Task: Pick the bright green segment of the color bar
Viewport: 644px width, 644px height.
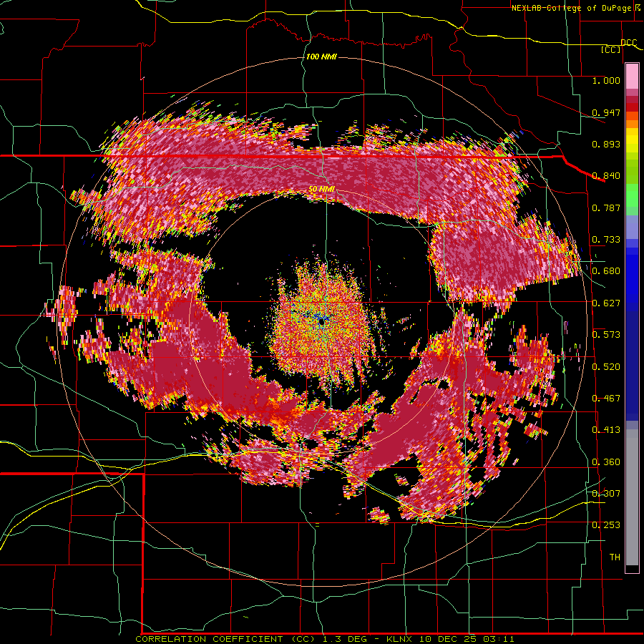Action: (632, 195)
